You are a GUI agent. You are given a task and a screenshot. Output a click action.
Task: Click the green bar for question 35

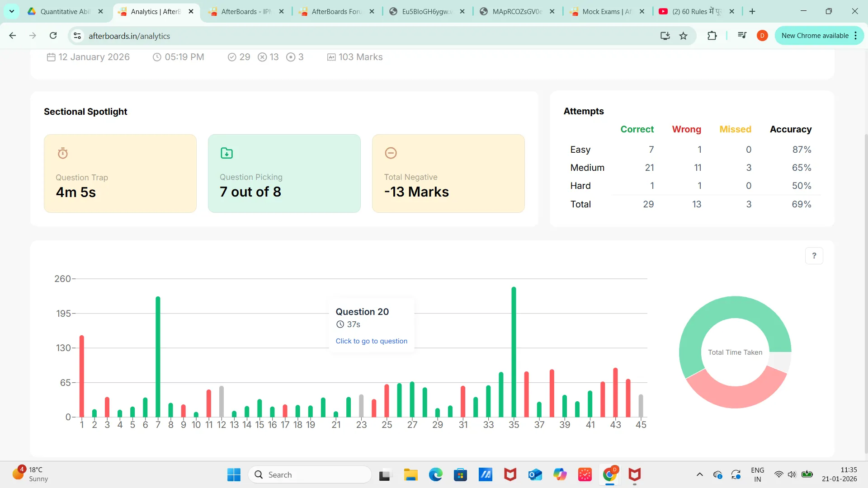[x=514, y=352]
